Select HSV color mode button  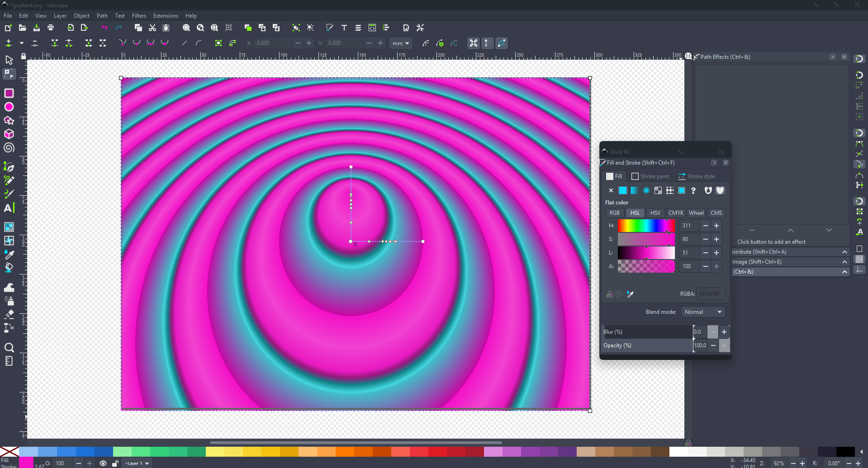[655, 213]
